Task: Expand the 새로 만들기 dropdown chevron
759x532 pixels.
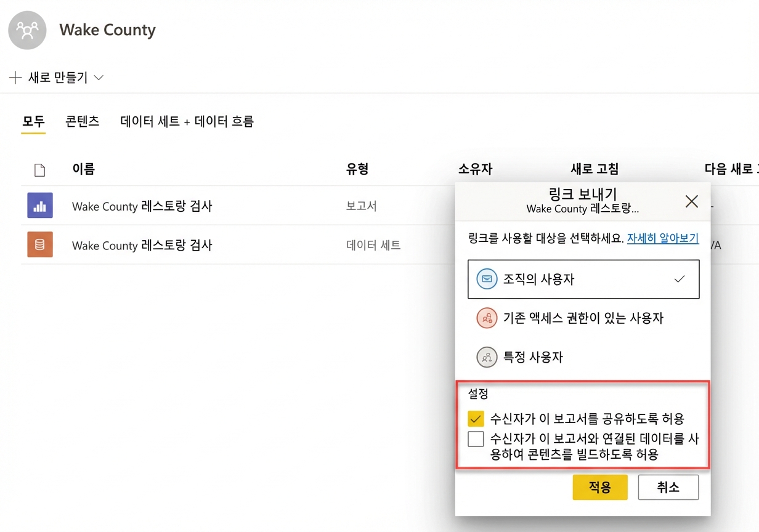Action: [x=98, y=78]
